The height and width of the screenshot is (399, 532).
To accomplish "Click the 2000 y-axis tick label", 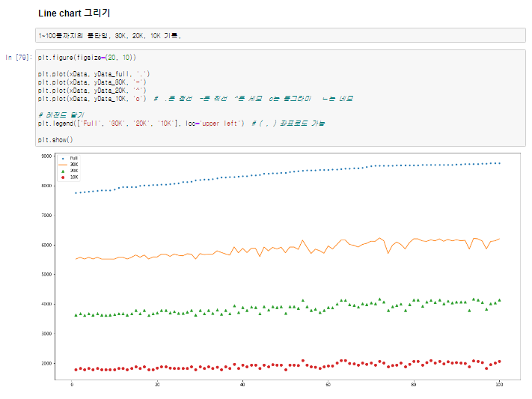I will [x=46, y=363].
